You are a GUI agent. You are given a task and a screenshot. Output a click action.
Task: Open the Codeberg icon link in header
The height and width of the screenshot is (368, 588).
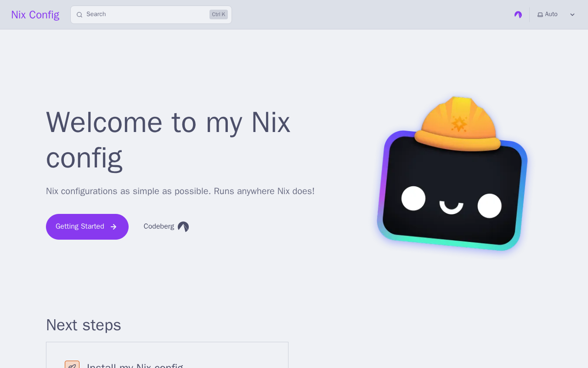tap(518, 15)
